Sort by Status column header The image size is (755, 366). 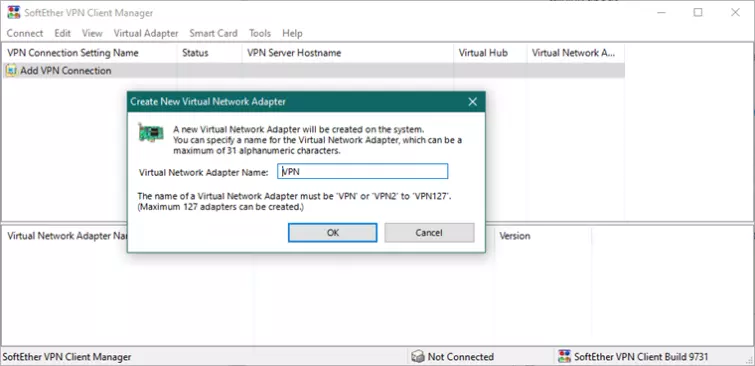click(x=209, y=53)
